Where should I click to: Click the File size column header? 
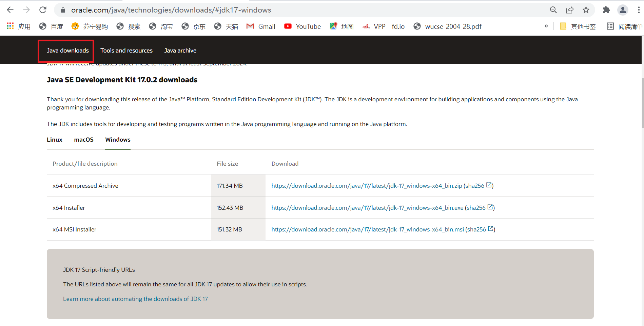tap(227, 164)
